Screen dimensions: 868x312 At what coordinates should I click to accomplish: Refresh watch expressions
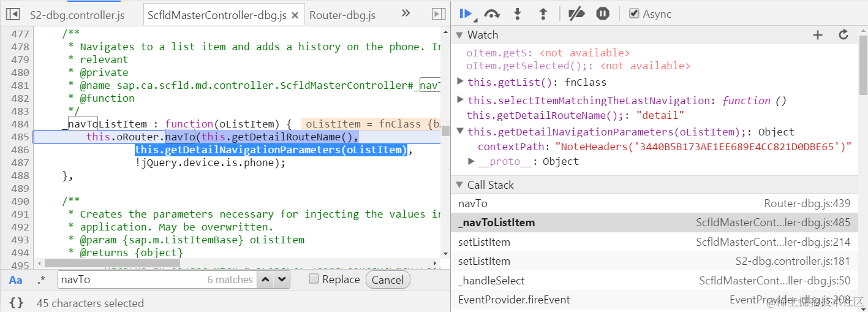(843, 35)
